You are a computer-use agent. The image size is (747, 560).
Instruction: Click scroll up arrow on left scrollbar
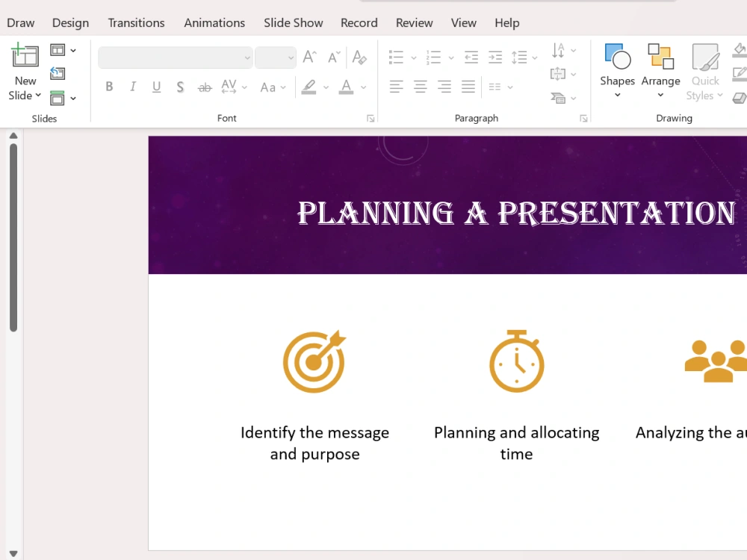point(13,136)
